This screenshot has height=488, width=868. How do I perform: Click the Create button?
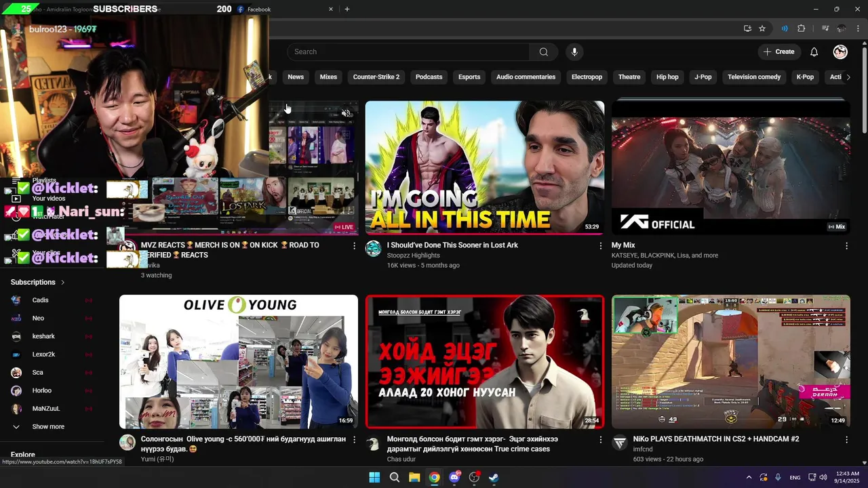[778, 52]
